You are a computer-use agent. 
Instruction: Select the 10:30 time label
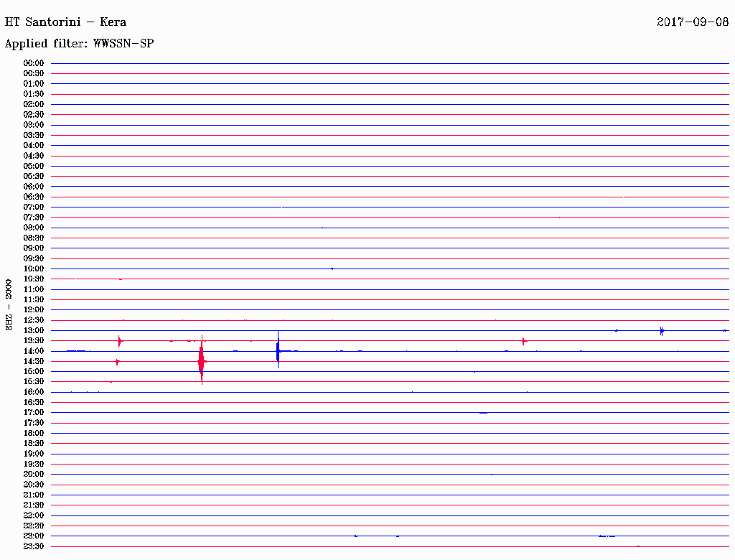[34, 279]
